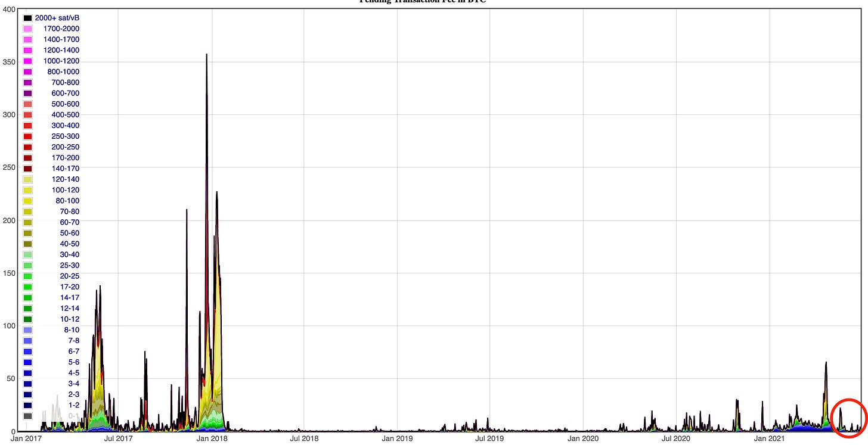Click the pale yellow 120-140 swatch
Screen dimensions: 868x445
click(27, 179)
